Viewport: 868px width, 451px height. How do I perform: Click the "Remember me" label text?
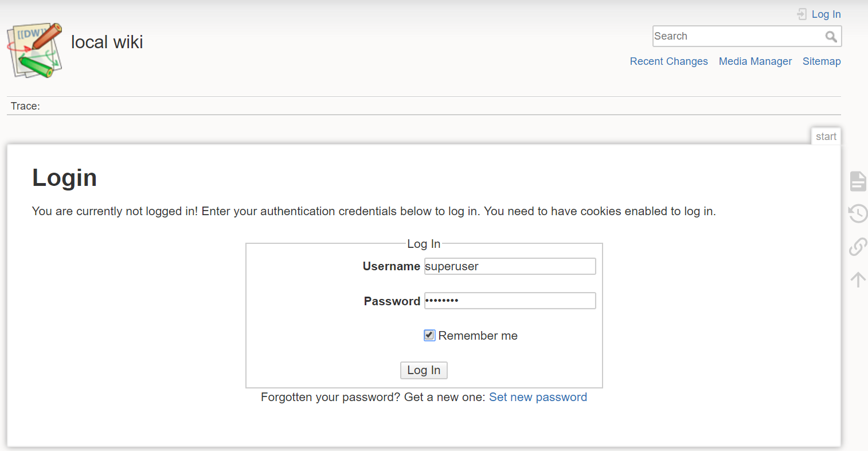tap(478, 336)
